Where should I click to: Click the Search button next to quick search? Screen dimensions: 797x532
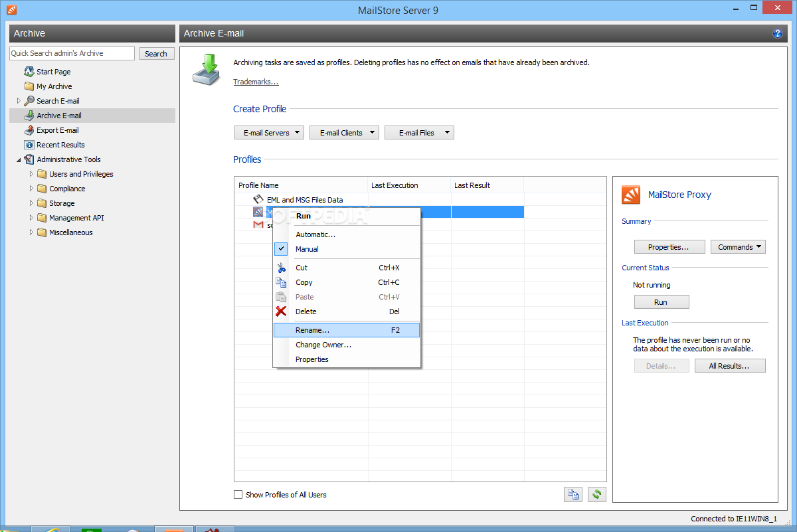(157, 54)
